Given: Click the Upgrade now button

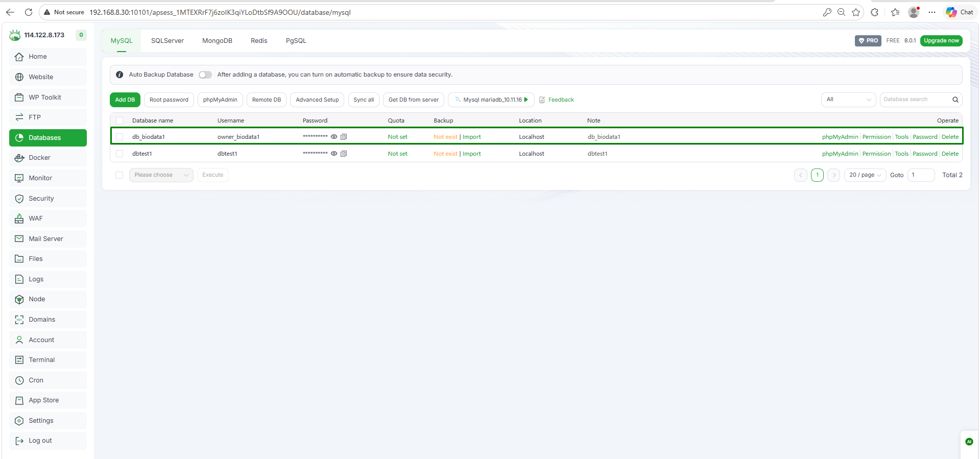Looking at the screenshot, I should [x=941, y=41].
